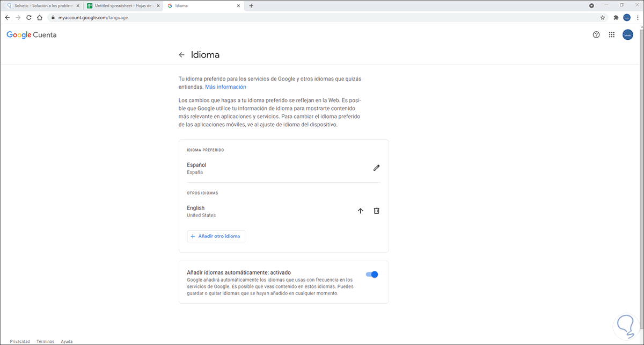Switch to the Solvetic tab
This screenshot has width=644, height=345.
[x=39, y=5]
